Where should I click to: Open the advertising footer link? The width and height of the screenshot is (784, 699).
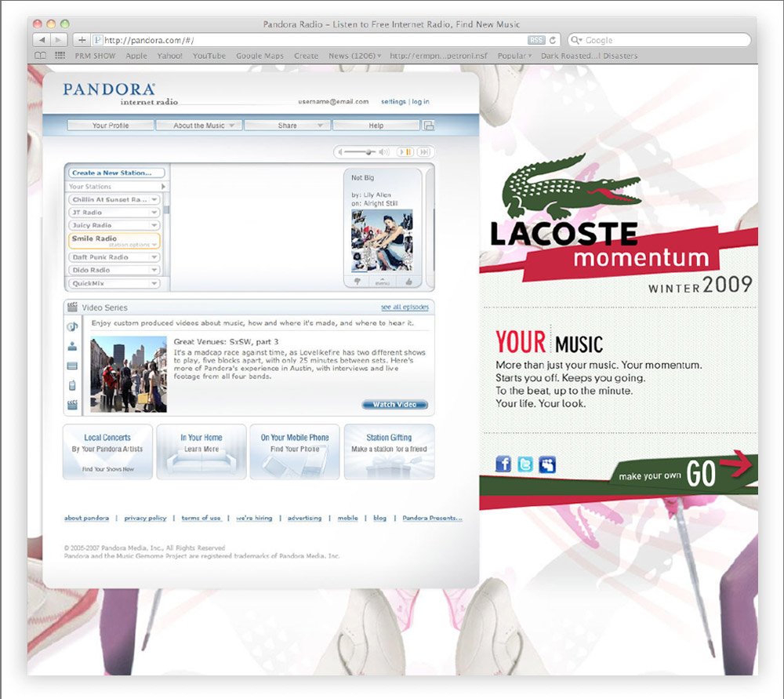(304, 518)
